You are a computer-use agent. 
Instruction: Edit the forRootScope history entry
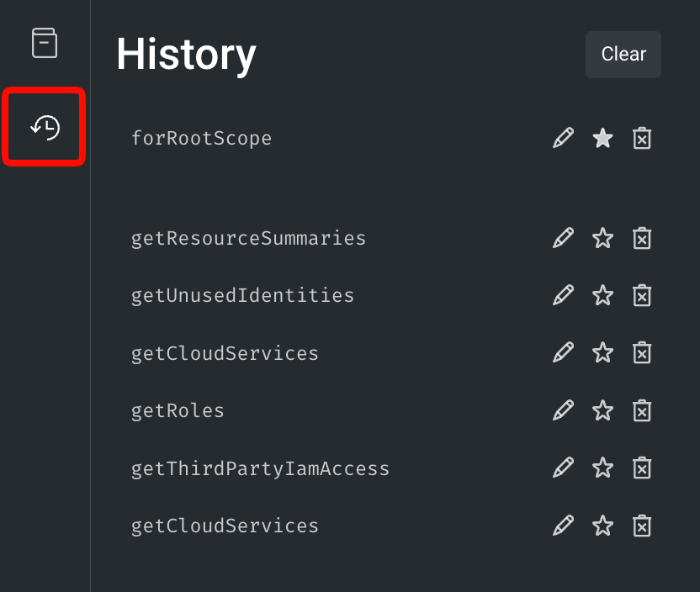point(563,138)
